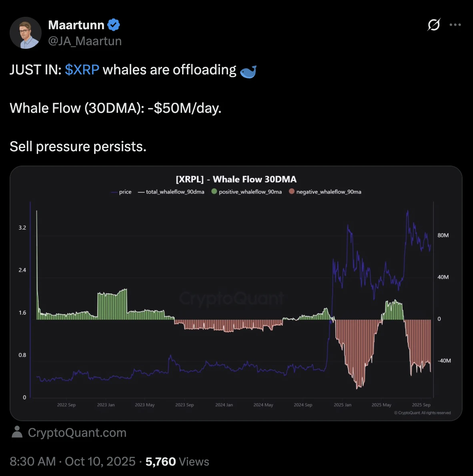Click the Grok slashed-circle icon
The width and height of the screenshot is (473, 476).
[x=434, y=25]
